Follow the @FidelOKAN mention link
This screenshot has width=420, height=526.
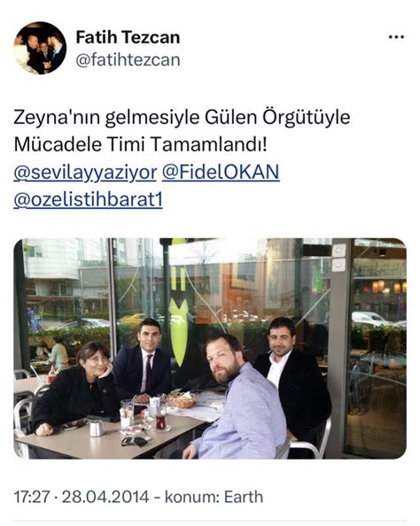(x=221, y=172)
